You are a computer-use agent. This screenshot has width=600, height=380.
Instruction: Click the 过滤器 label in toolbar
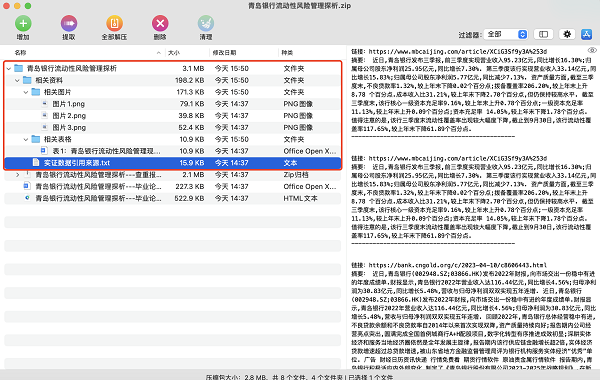click(470, 35)
